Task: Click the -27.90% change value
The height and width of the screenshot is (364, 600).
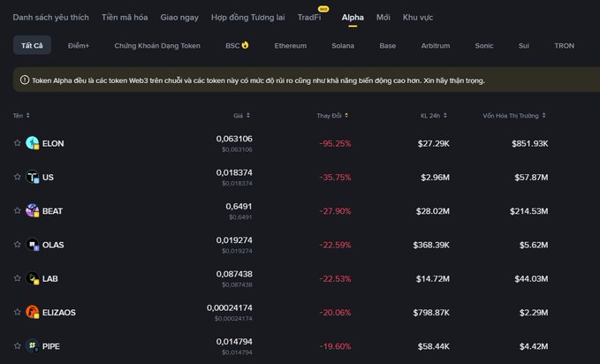Action: [335, 211]
